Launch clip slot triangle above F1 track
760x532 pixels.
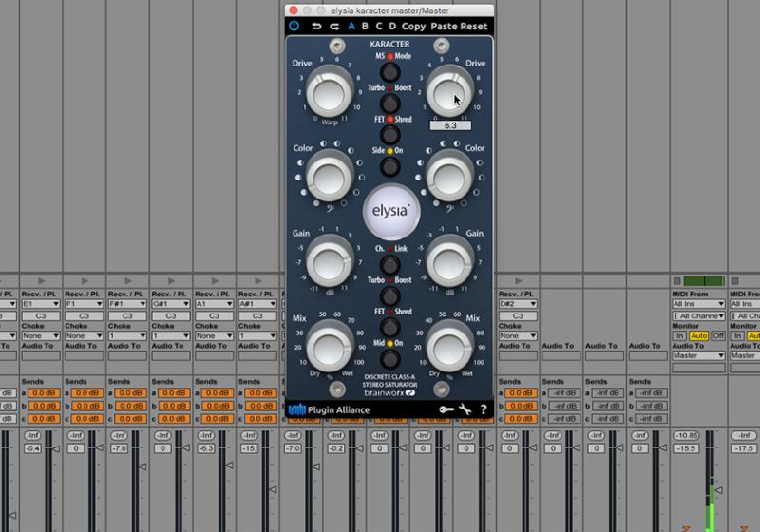[85, 281]
